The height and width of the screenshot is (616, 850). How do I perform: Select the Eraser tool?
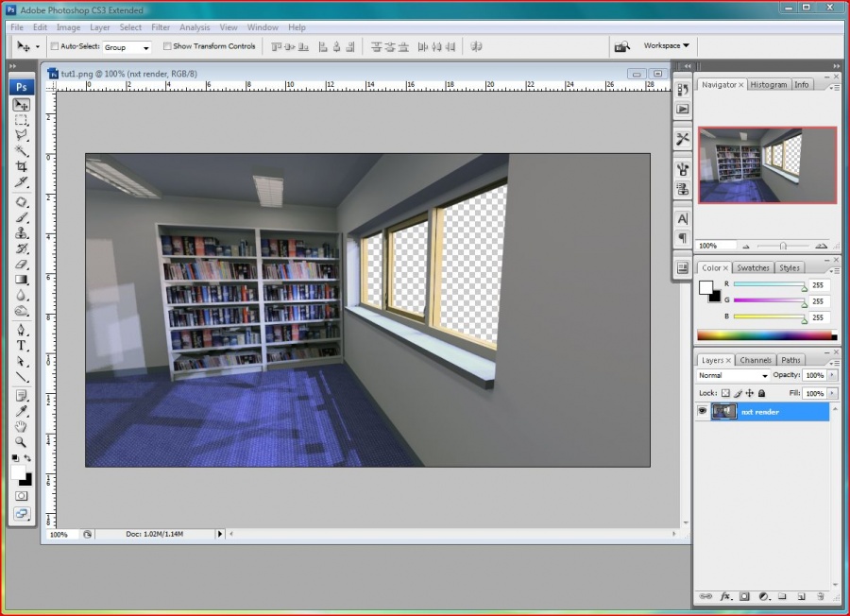tap(21, 265)
